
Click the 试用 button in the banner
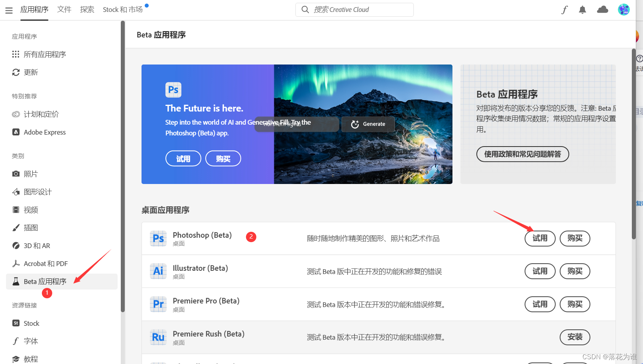click(x=183, y=159)
